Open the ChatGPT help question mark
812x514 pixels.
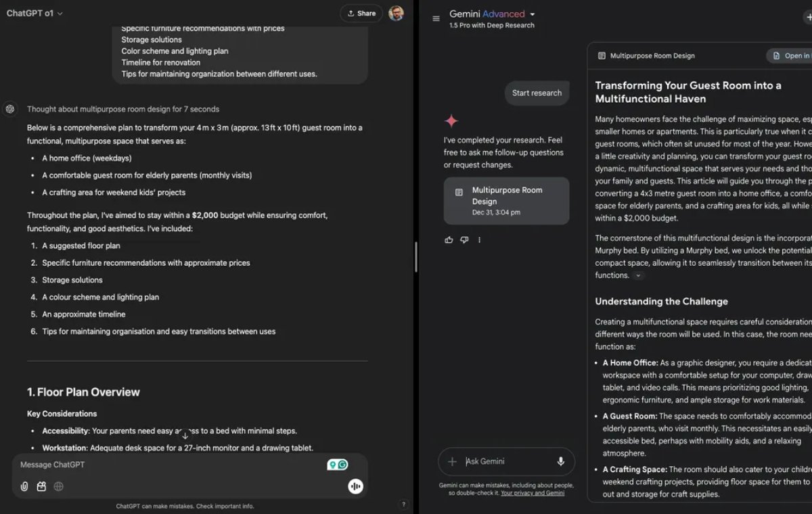pyautogui.click(x=404, y=504)
